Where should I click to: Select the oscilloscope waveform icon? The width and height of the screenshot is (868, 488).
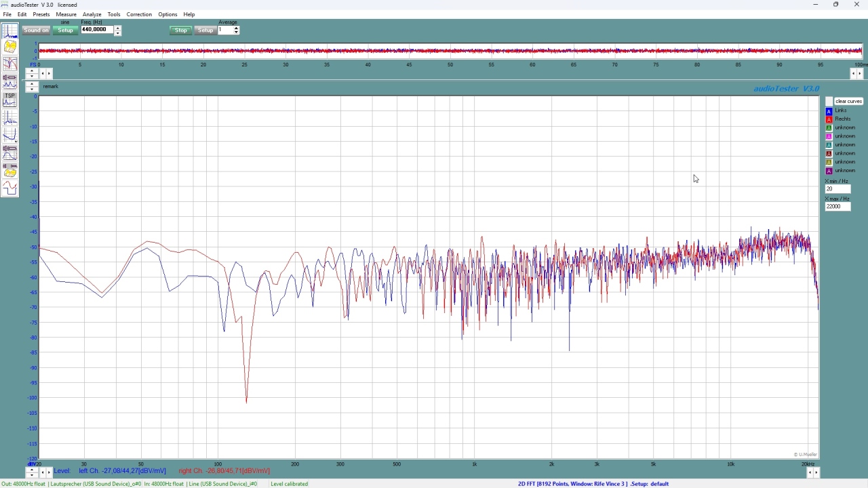[x=9, y=188]
